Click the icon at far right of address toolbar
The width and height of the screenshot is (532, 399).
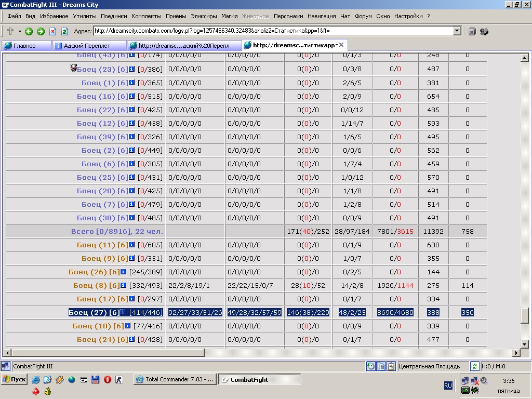coord(484,32)
